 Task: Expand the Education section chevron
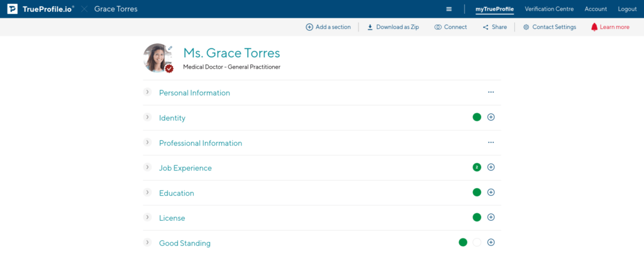[x=147, y=193]
